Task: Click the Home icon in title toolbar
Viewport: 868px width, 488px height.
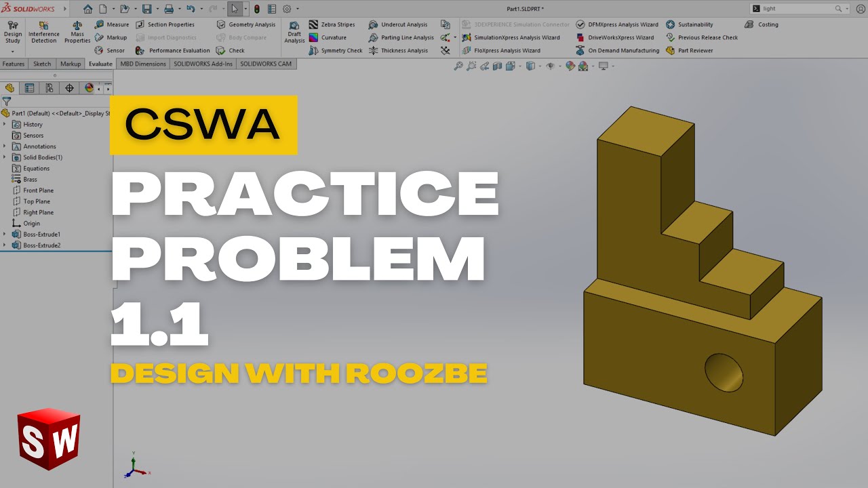Action: tap(87, 9)
